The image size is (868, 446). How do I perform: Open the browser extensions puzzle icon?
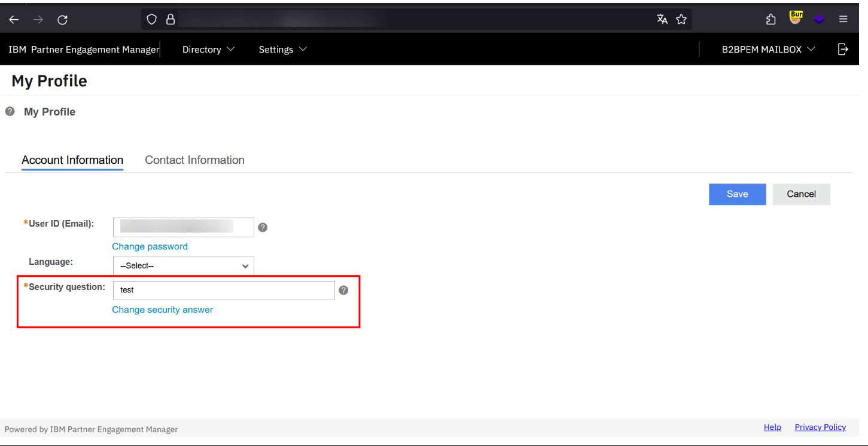pos(770,19)
